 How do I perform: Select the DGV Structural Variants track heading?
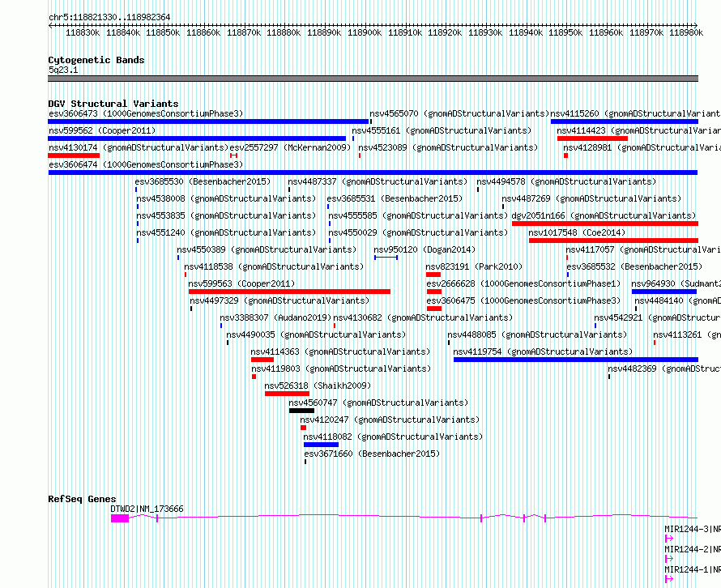[113, 104]
